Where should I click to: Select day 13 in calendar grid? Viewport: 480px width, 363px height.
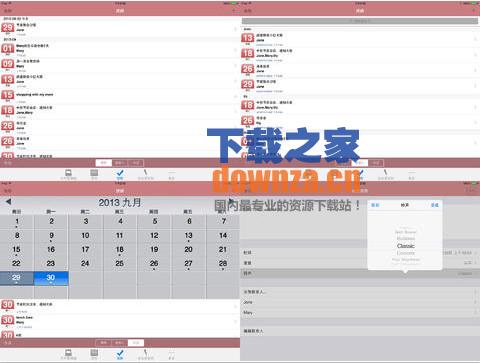click(x=188, y=236)
